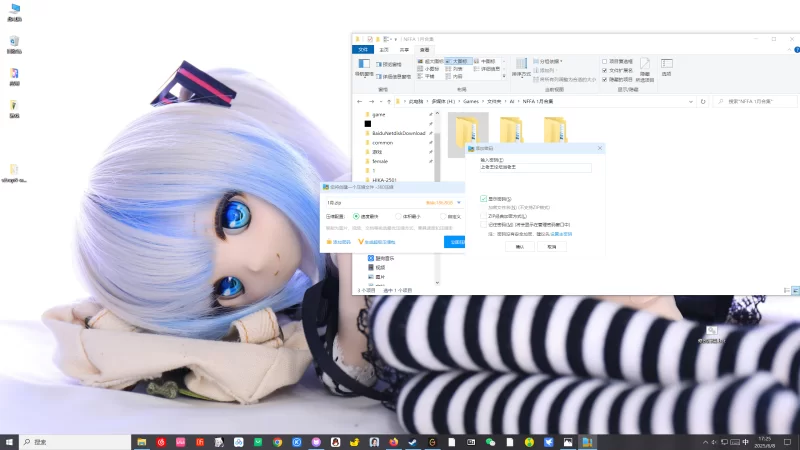Image resolution: width=800 pixels, height=450 pixels.
Task: Click the Refresh icon beside address bar
Action: pos(704,101)
